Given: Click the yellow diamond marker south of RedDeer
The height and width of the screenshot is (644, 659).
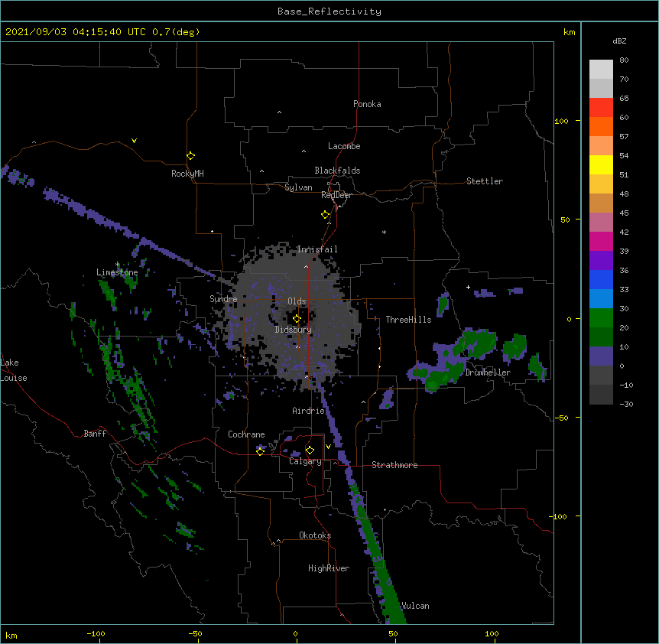Looking at the screenshot, I should tap(325, 215).
